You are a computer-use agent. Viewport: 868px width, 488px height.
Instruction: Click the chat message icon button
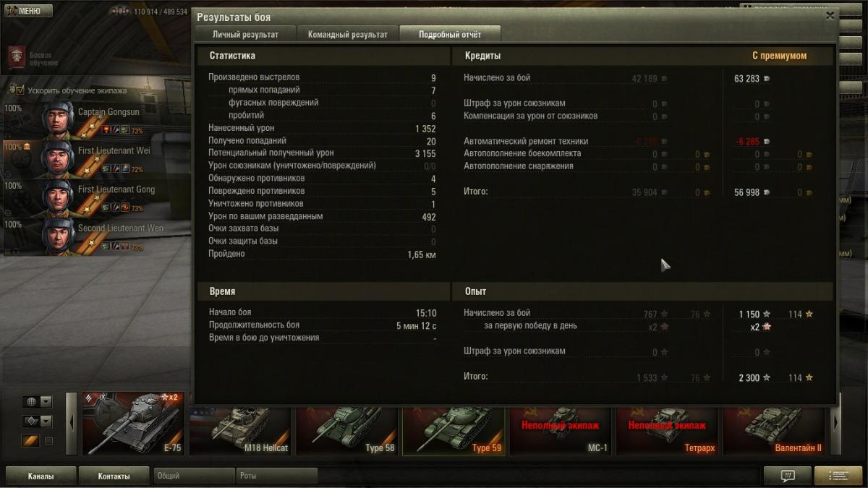[787, 476]
